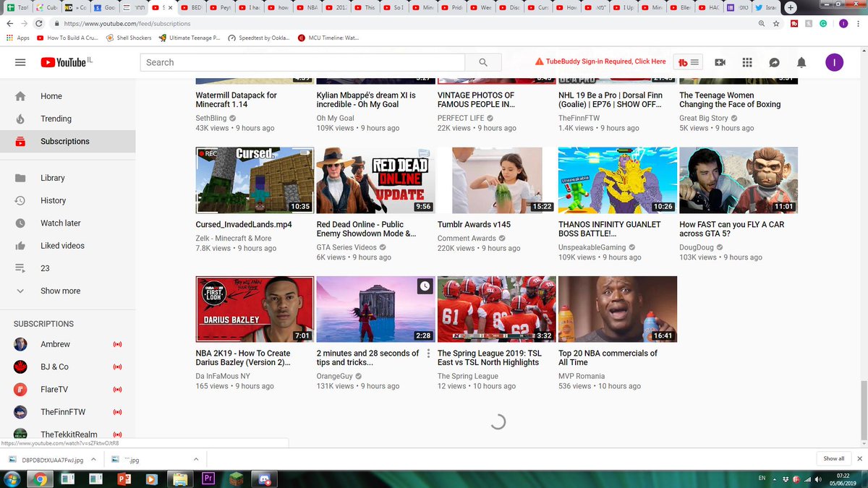Open Discord from the taskbar
The height and width of the screenshot is (488, 868).
(x=264, y=479)
